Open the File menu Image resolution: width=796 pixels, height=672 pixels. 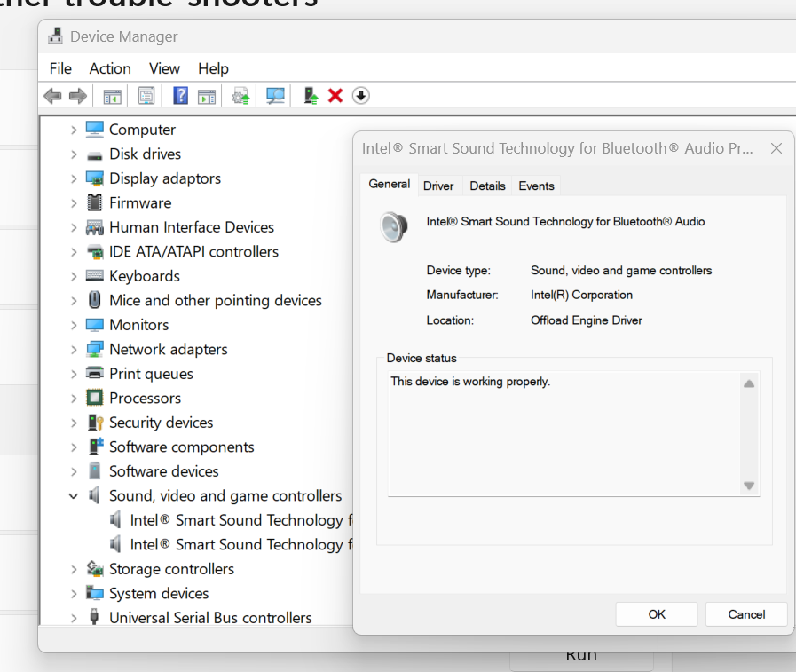tap(60, 68)
